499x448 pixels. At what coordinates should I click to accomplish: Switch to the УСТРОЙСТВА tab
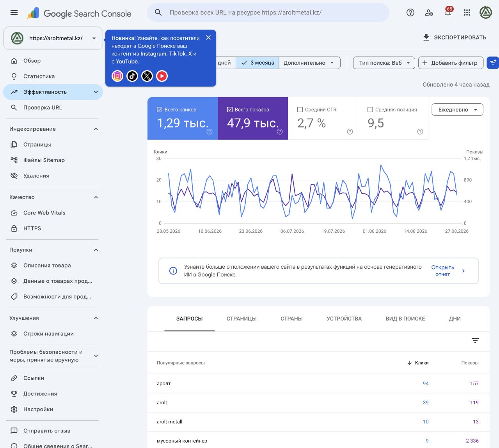click(344, 319)
